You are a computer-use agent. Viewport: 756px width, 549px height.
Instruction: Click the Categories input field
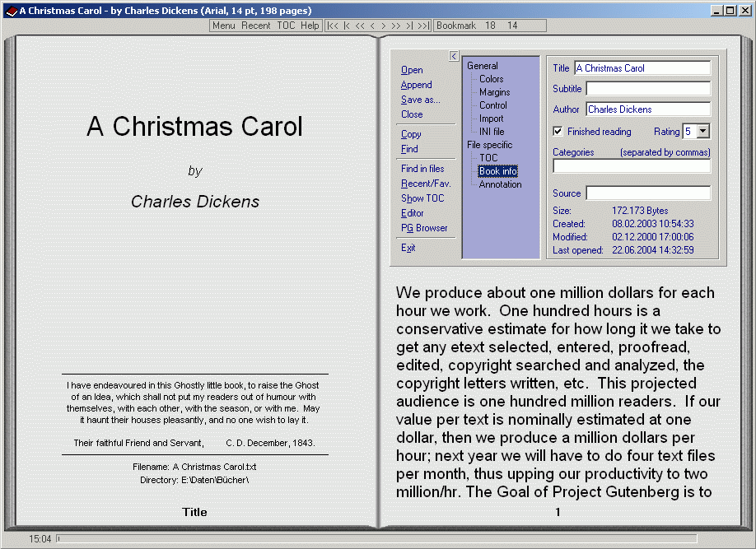(632, 165)
